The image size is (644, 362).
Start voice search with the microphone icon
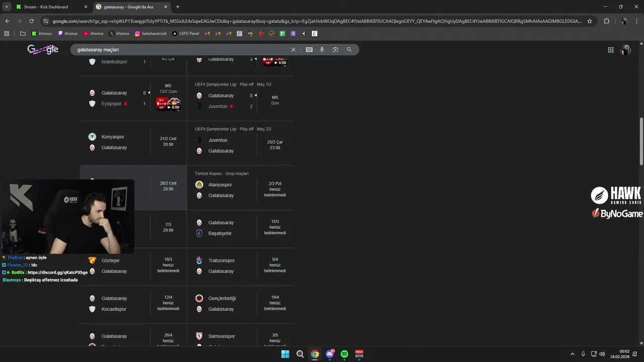click(322, 50)
